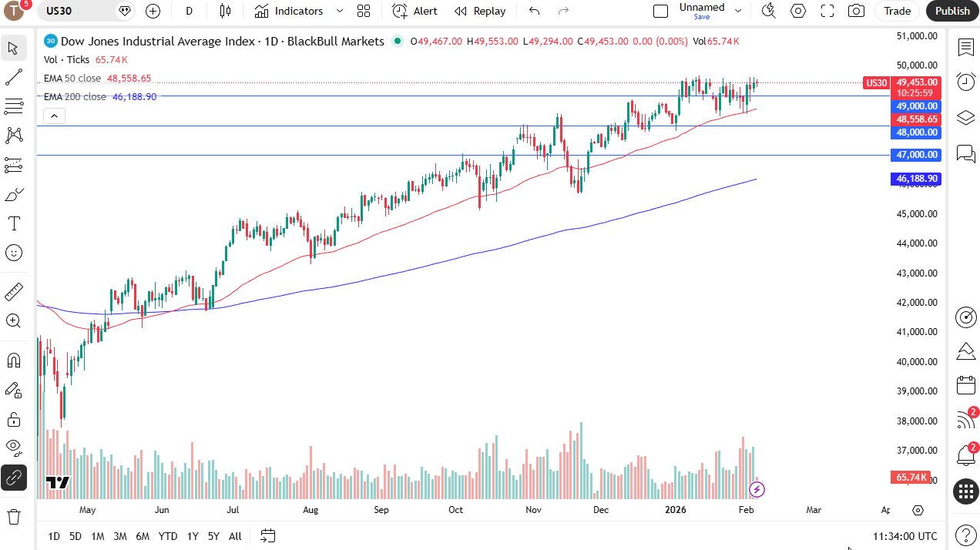This screenshot has width=980, height=550.
Task: Open the go to date calendar
Action: [x=268, y=535]
